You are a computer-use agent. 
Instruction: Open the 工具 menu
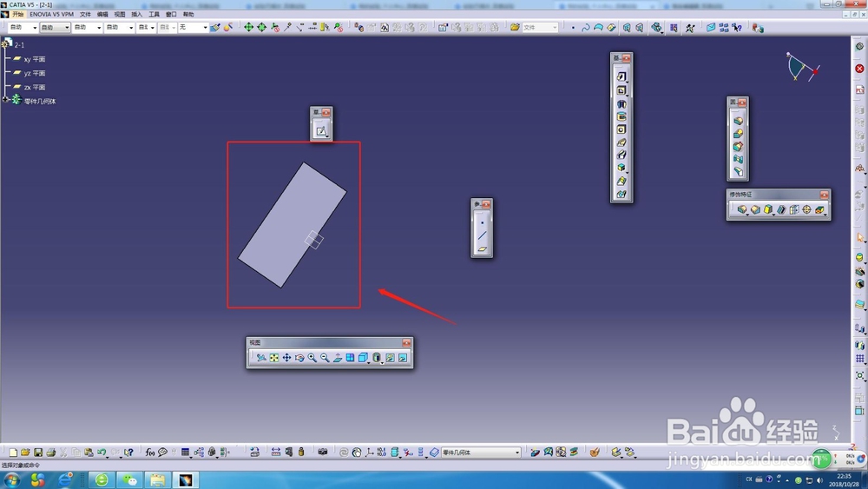pyautogui.click(x=154, y=15)
